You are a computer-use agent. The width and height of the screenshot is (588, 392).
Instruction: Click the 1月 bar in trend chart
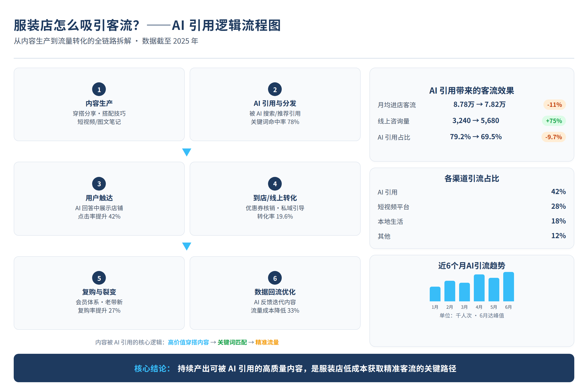pyautogui.click(x=435, y=294)
